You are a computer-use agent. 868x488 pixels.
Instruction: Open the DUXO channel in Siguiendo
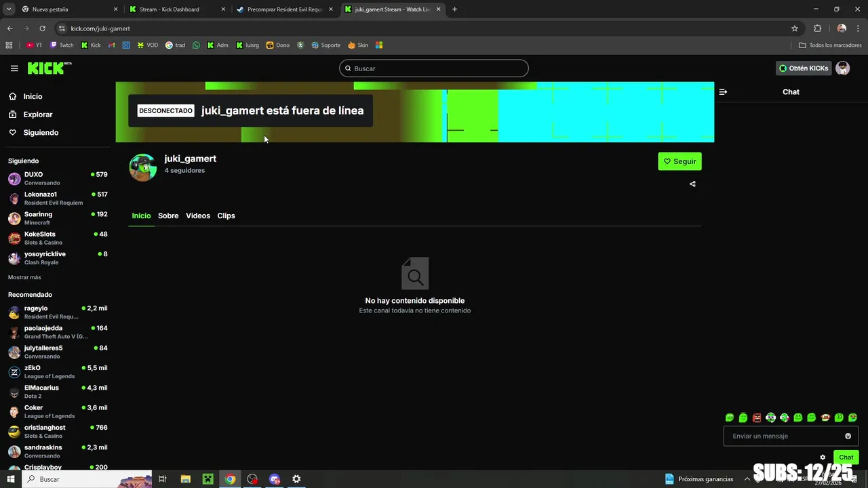click(x=58, y=178)
